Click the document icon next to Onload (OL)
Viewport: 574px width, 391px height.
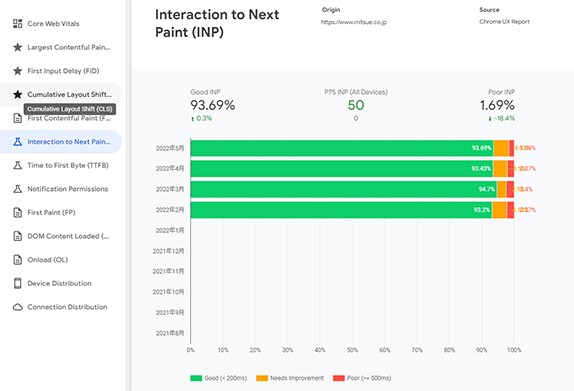[x=18, y=260]
